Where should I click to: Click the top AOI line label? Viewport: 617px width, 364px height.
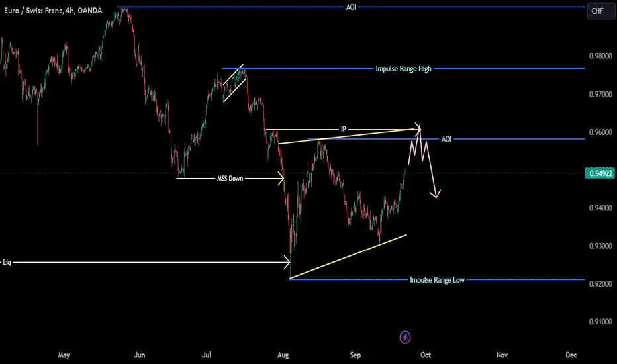[351, 7]
